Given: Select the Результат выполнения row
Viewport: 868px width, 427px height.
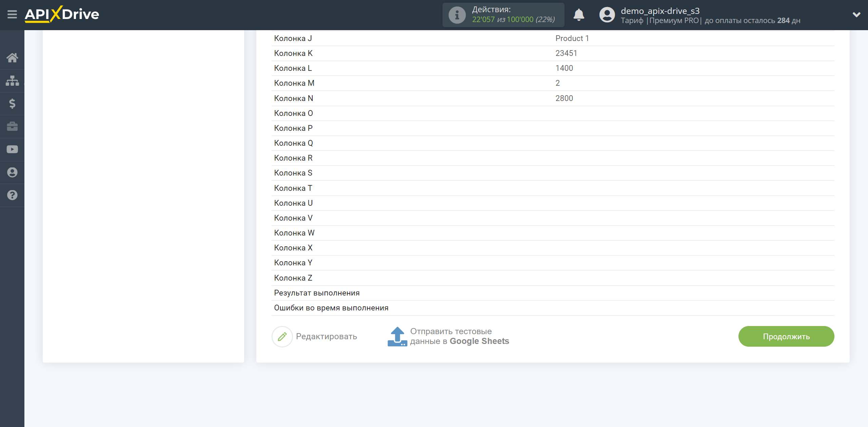Looking at the screenshot, I should [553, 293].
